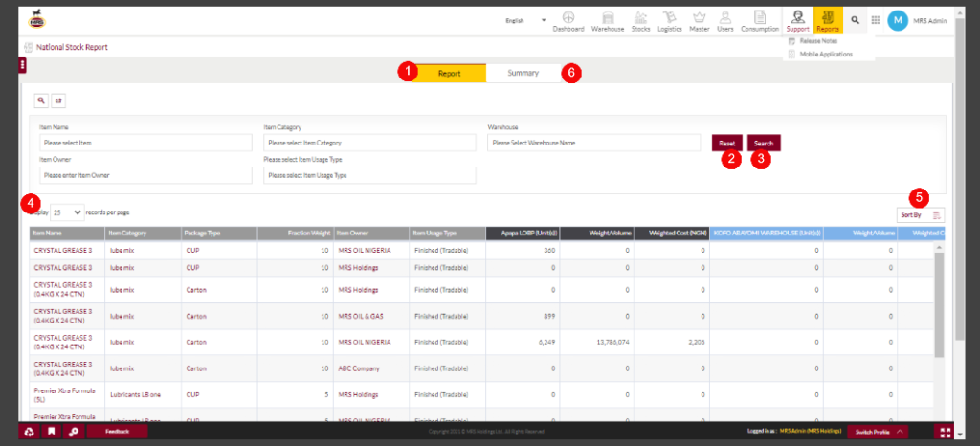Expand the Switch Profile menu
This screenshot has width=980, height=446.
[879, 432]
